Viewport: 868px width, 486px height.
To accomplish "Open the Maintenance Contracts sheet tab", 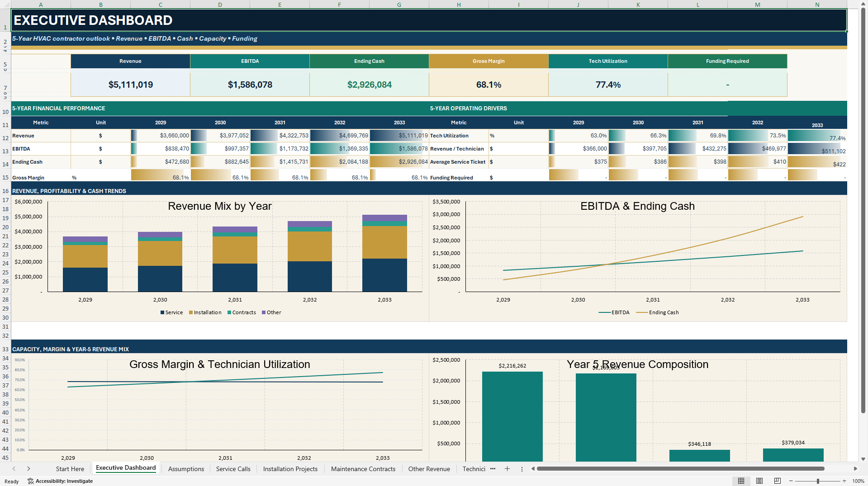I will click(x=363, y=469).
